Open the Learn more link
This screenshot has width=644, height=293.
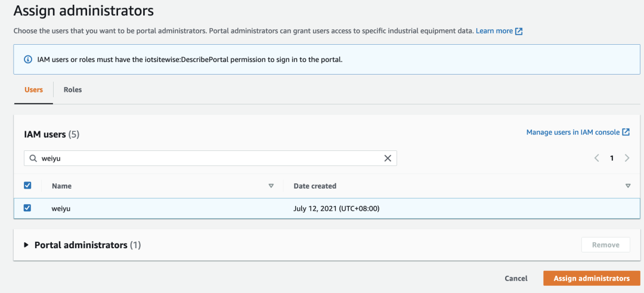[x=494, y=31]
